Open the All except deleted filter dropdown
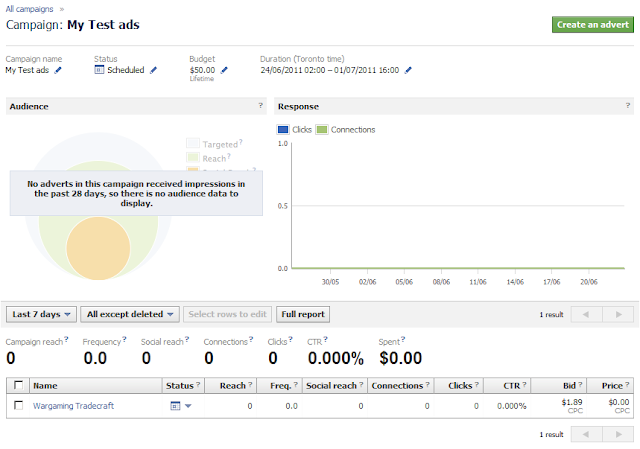640x449 pixels. coord(130,314)
